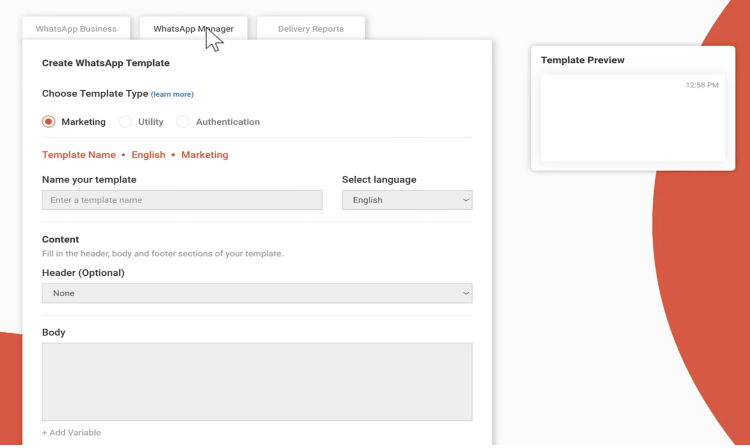This screenshot has height=448, width=750.
Task: Click the 12:58 PM timestamp in preview
Action: pos(702,85)
